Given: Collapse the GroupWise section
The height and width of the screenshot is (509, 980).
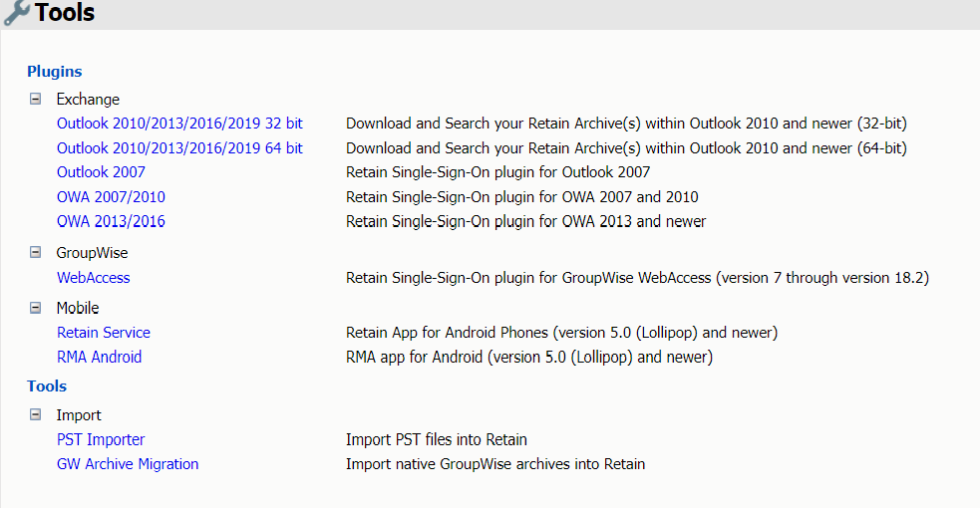Looking at the screenshot, I should [36, 253].
